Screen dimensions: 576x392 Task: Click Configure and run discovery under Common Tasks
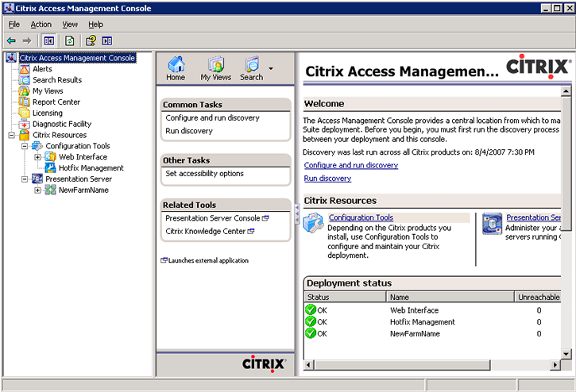(x=212, y=117)
